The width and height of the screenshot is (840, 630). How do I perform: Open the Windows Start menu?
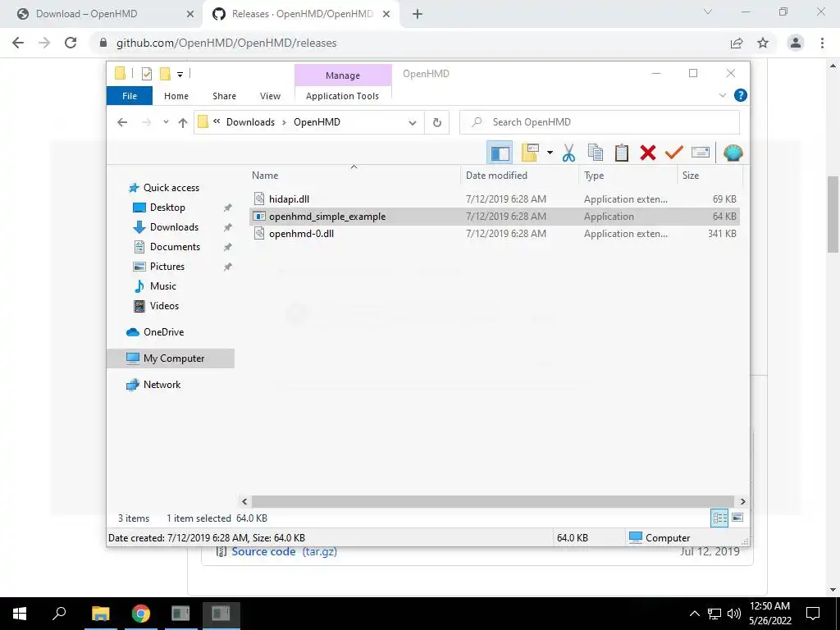click(20, 614)
